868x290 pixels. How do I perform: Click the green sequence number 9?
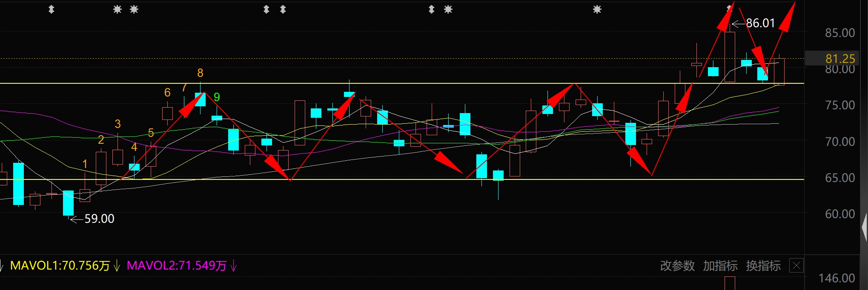(217, 97)
